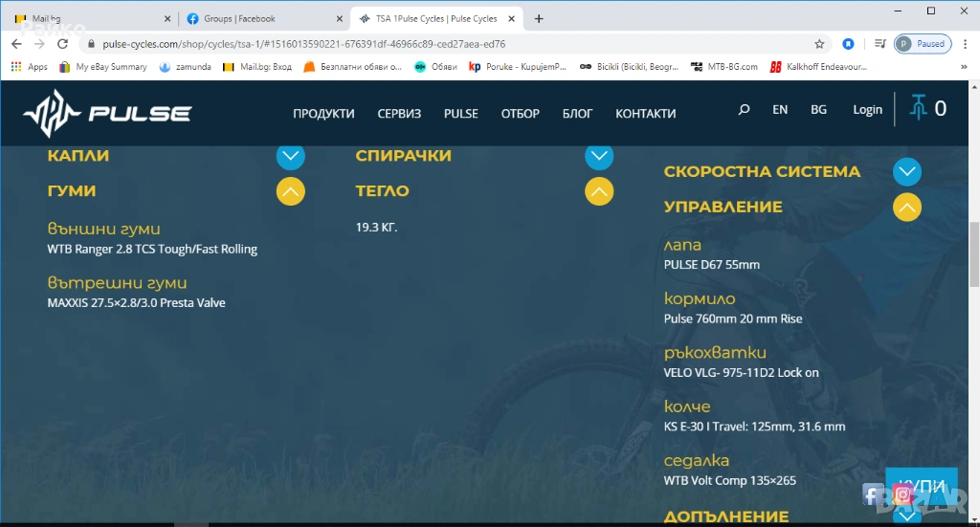The width and height of the screenshot is (980, 527).
Task: Click the КУПИ buy button
Action: [x=922, y=485]
